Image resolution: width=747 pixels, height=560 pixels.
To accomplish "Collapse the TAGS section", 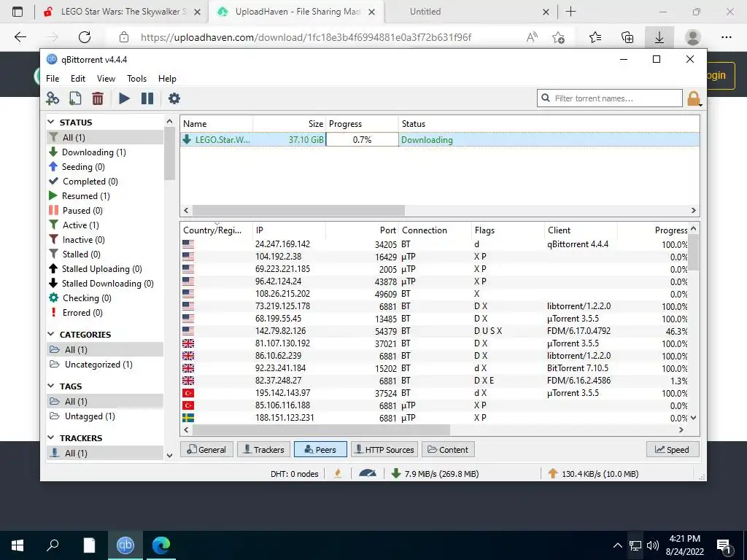I will tap(51, 386).
